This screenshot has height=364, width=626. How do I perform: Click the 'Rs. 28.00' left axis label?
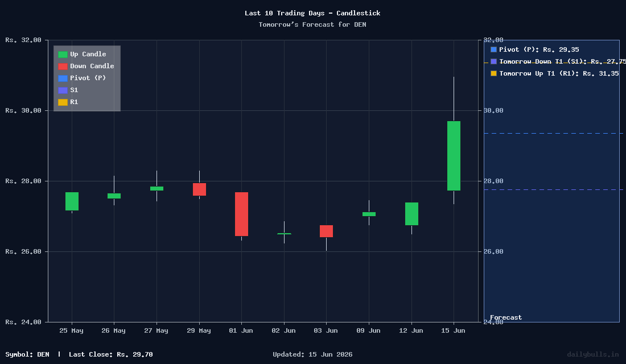pyautogui.click(x=23, y=181)
